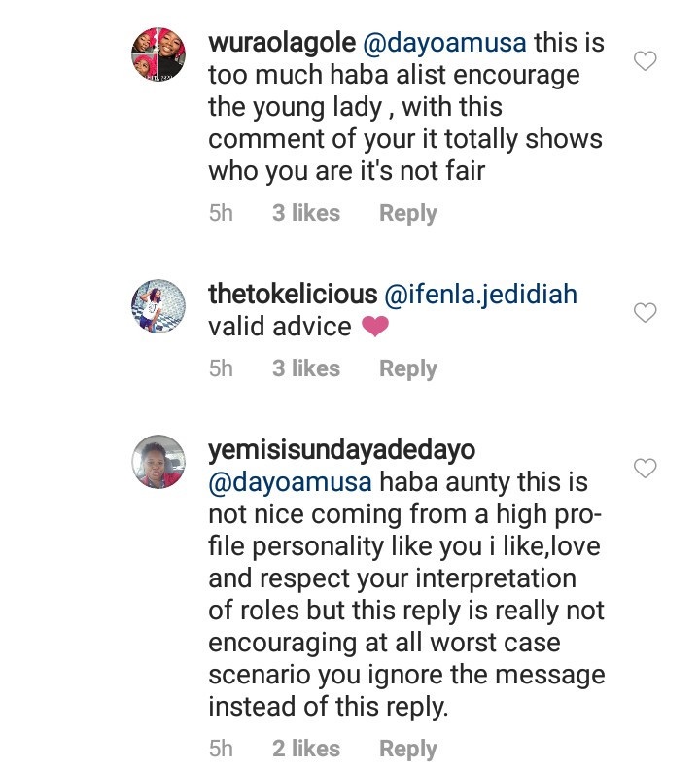Reply to wuraolagole's comment
Screen dimensions: 700x770
(407, 213)
